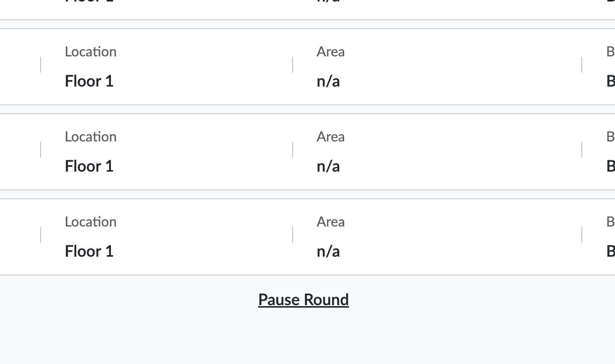The height and width of the screenshot is (364, 615).
Task: Click the n/a area value in middle full row
Action: [328, 166]
